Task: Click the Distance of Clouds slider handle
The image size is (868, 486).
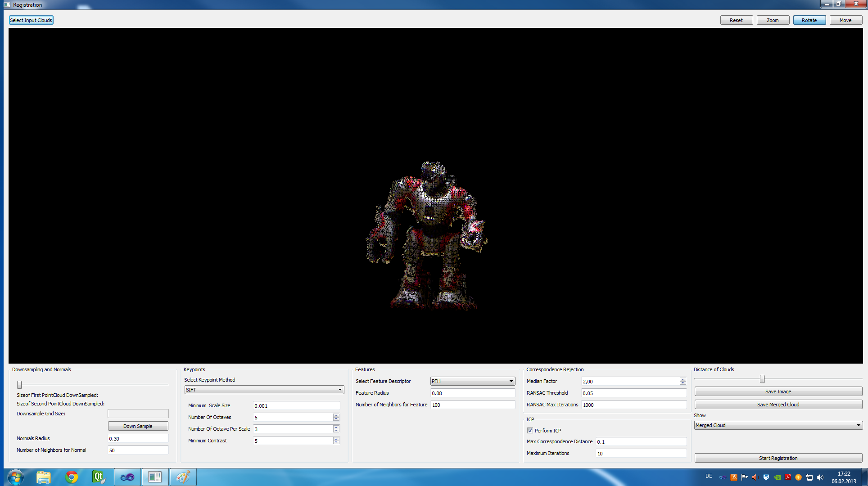Action: [x=762, y=379]
